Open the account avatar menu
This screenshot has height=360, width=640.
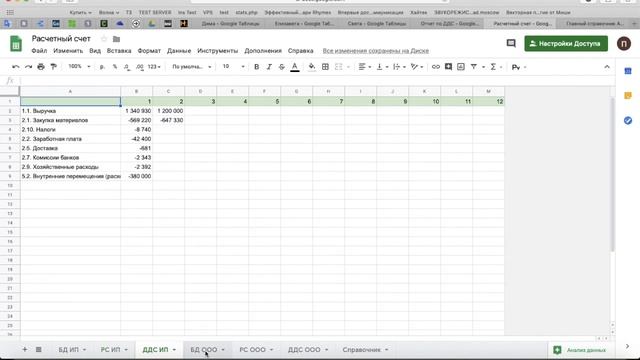pyautogui.click(x=623, y=43)
